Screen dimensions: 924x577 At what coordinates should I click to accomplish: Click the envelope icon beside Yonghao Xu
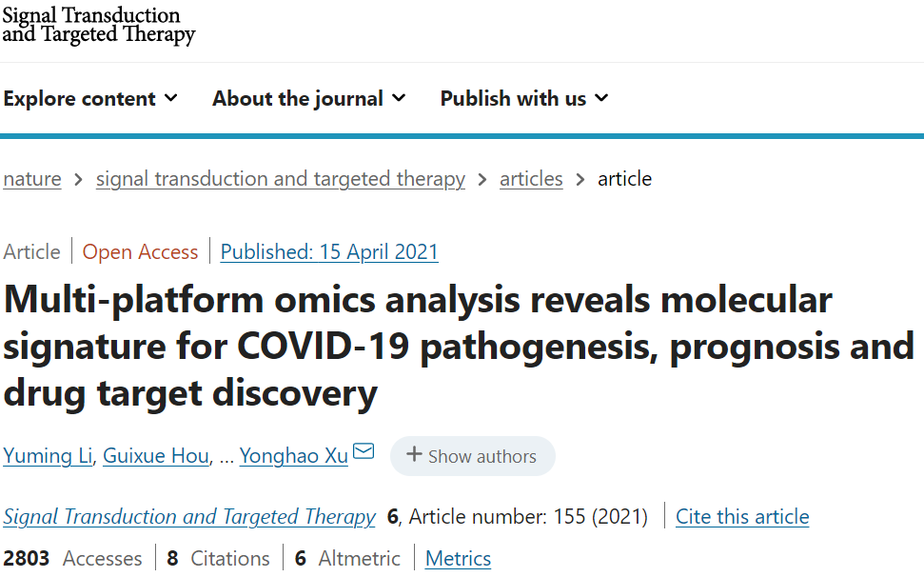pos(364,451)
